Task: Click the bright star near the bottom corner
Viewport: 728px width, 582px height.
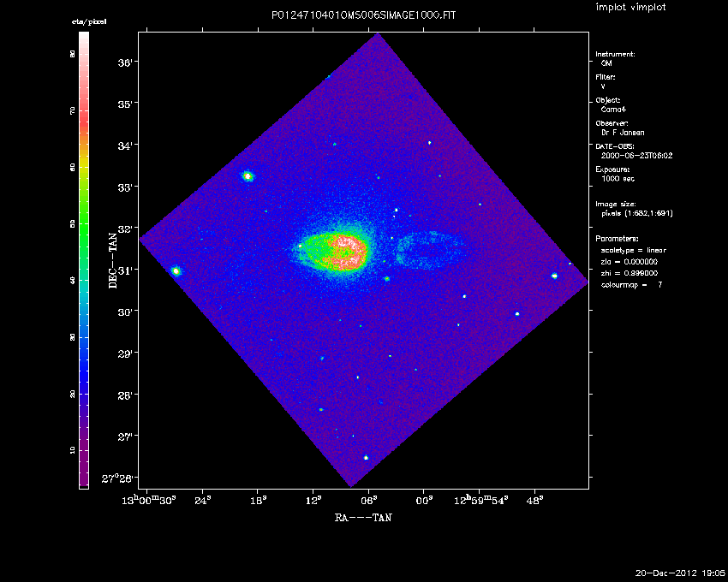Action: tap(366, 458)
